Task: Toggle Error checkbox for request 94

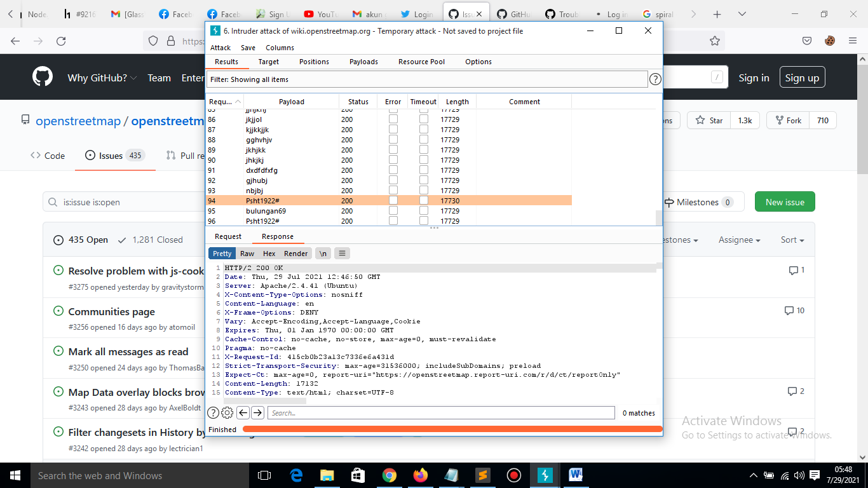Action: [393, 201]
